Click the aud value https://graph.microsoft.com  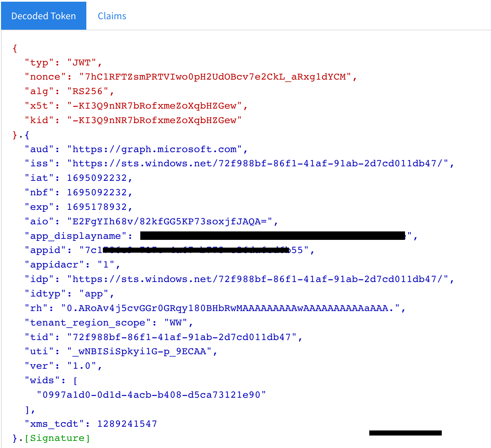pos(154,149)
